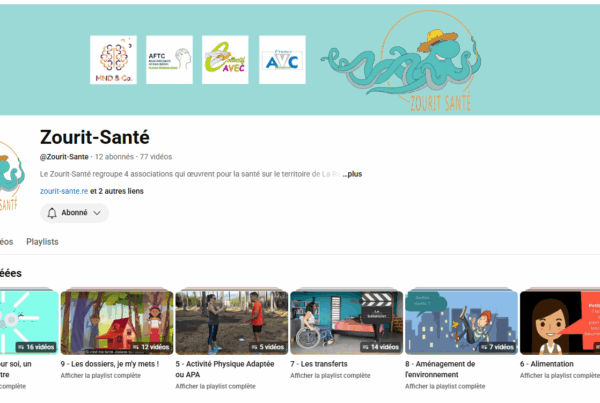The width and height of the screenshot is (600, 403).
Task: Afficher la playlist complète under Activité Physique Adaptée
Action: [215, 386]
